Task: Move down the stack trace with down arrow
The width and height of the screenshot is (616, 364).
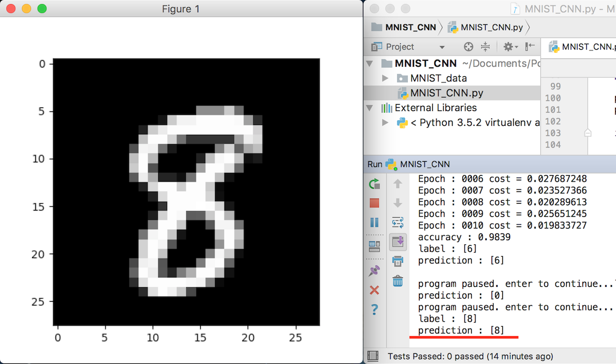Action: point(398,203)
